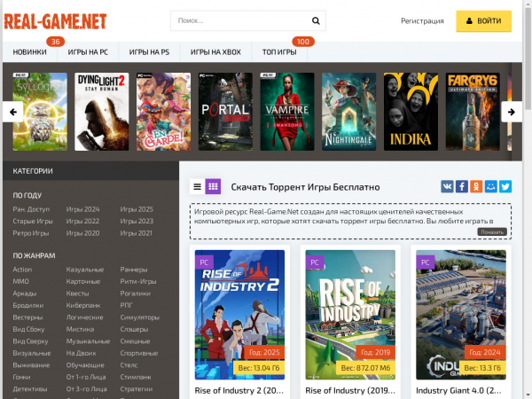Share via VK icon
This screenshot has height=399, width=532.
[447, 186]
